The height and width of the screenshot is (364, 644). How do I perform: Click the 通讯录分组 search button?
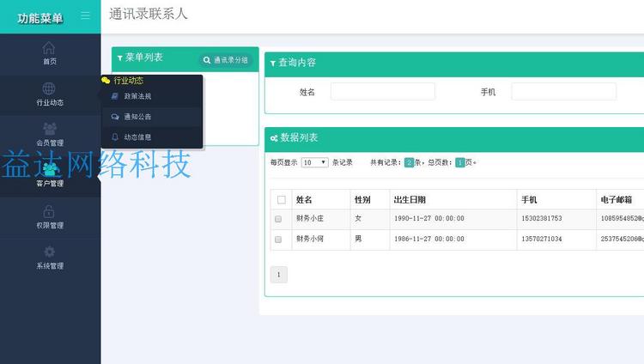click(226, 60)
